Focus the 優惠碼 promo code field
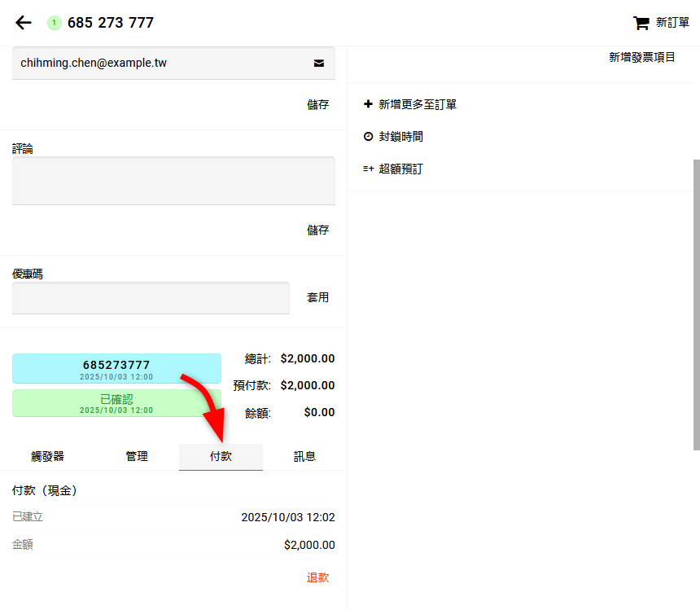The image size is (700, 610). click(151, 298)
